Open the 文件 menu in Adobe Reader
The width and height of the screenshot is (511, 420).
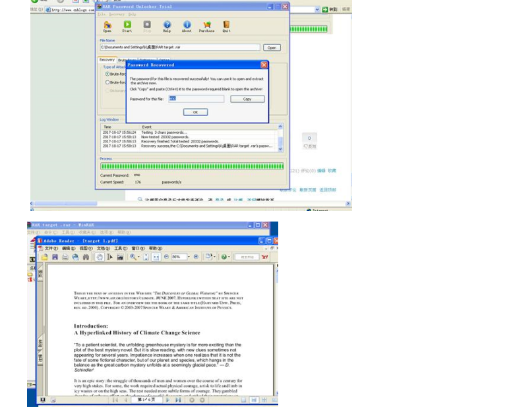click(x=51, y=249)
